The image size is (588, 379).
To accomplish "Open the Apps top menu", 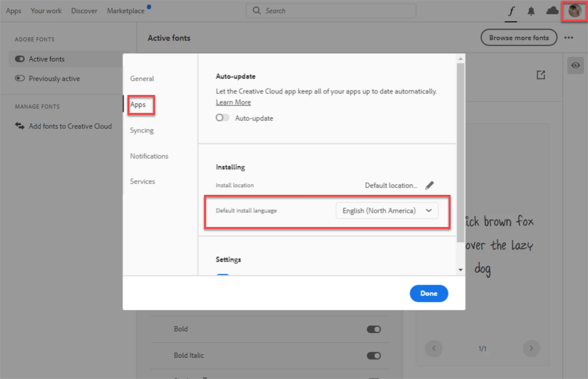I will [x=13, y=11].
